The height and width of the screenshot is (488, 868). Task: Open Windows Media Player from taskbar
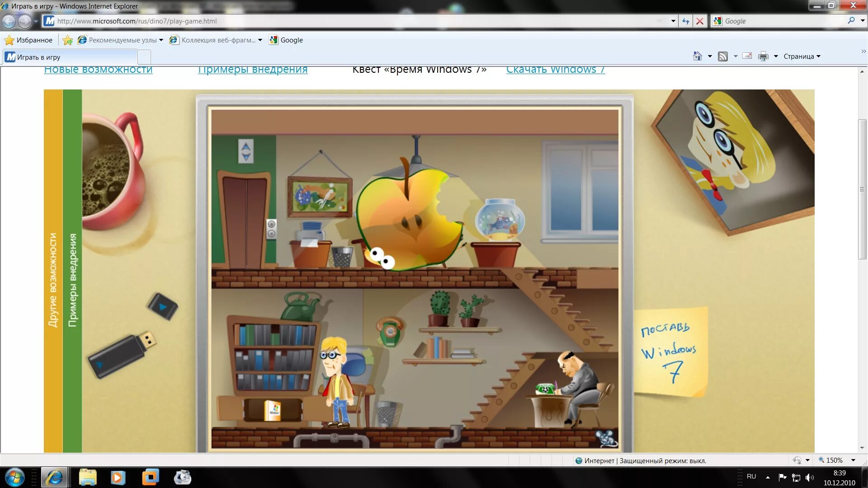pos(118,478)
